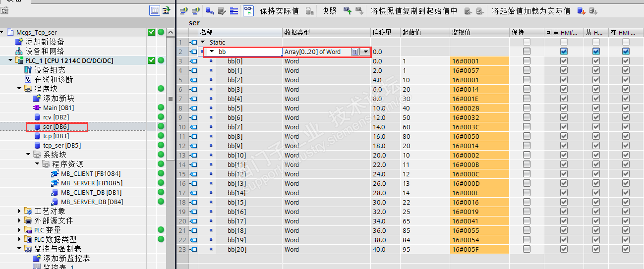Viewport: 644px width, 269px height.
Task: Toggle 可从 HMI checkbox in the bb row
Action: (x=564, y=52)
